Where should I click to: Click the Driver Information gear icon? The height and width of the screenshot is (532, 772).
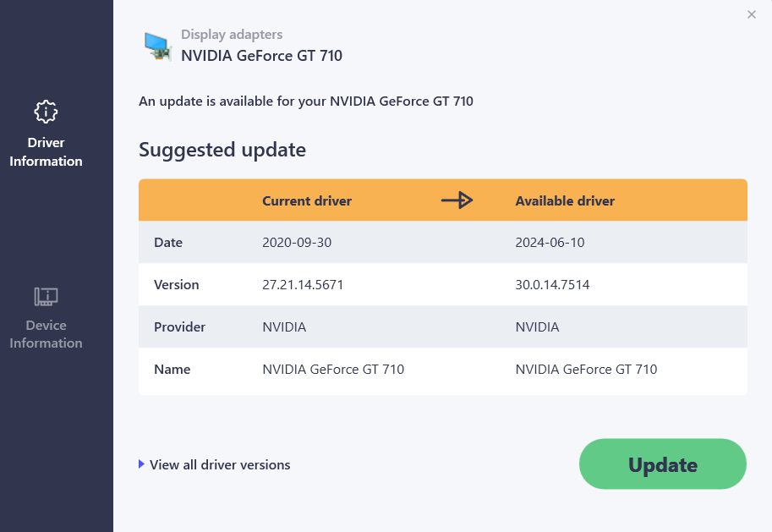point(46,111)
